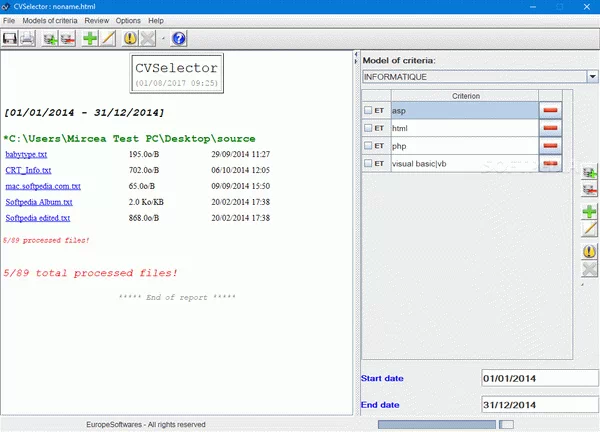Click the save floppy disk icon in top toolbar
This screenshot has height=432, width=600.
click(10, 39)
